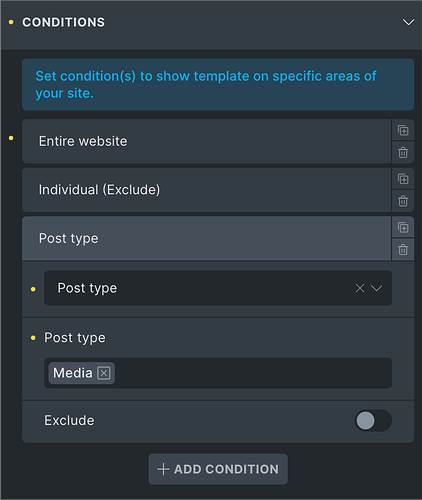Screen dimensions: 422x500
Task: Delete the Individual (Exclude) condition
Action: 403,201
